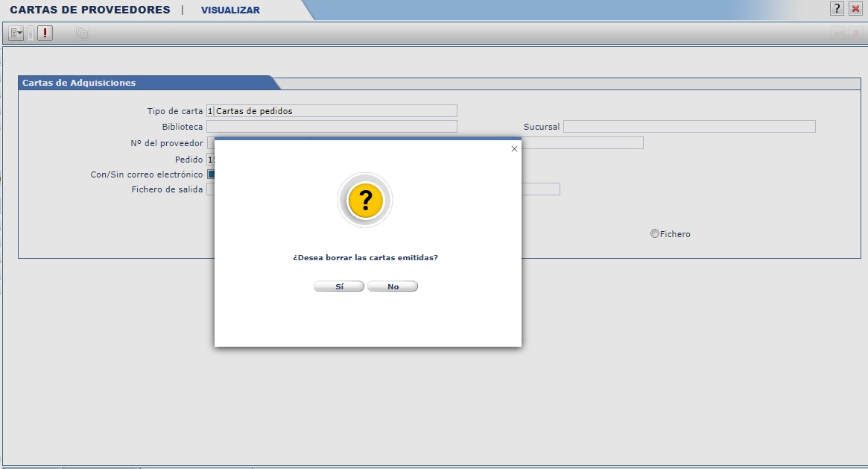
Task: Click the Fichero de salida field
Action: (x=210, y=189)
